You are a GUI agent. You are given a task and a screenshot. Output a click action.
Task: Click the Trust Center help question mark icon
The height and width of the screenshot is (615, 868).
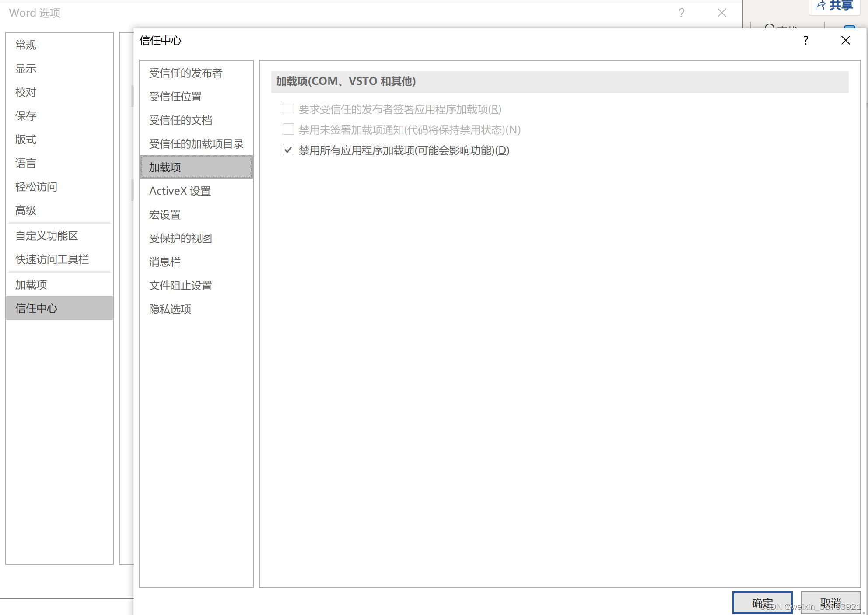click(x=805, y=41)
